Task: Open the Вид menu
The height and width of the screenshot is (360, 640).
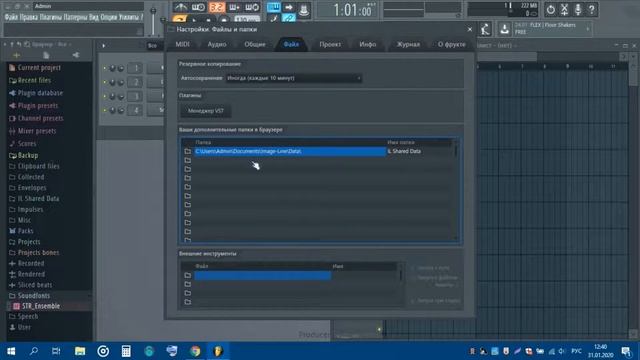Action: [x=93, y=17]
